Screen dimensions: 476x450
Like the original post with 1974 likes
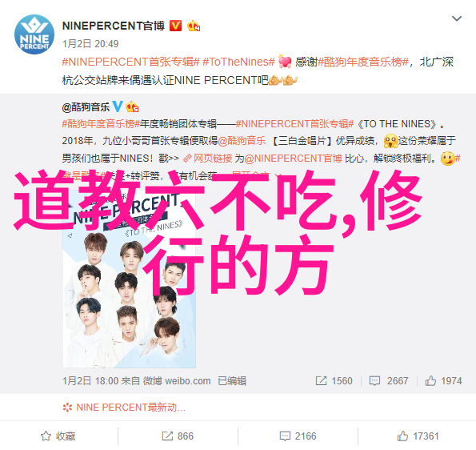(443, 380)
